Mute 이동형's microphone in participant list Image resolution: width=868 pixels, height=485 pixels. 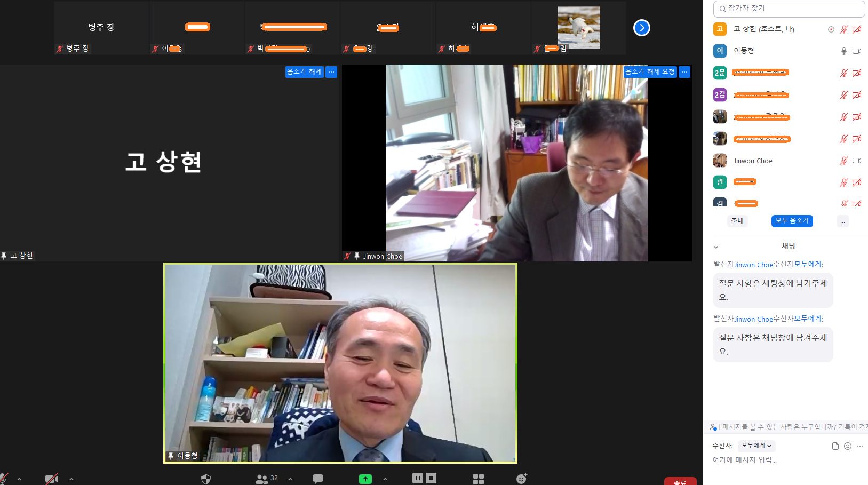843,51
